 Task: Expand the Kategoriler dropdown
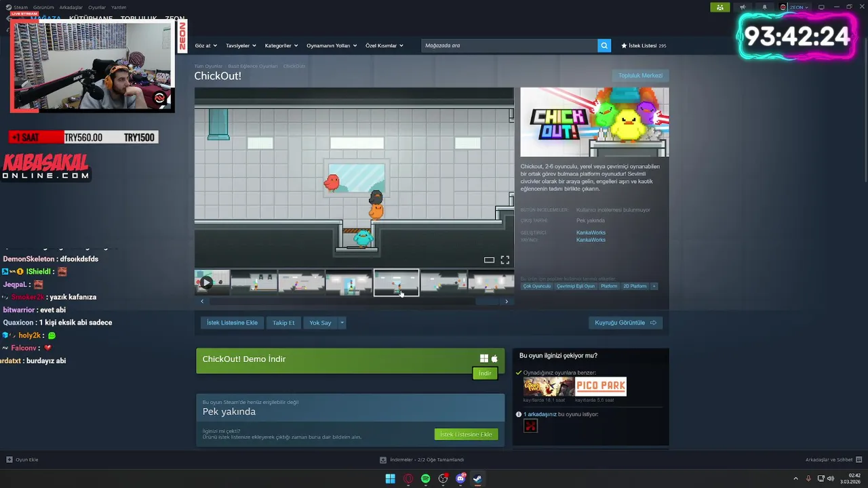click(x=281, y=45)
